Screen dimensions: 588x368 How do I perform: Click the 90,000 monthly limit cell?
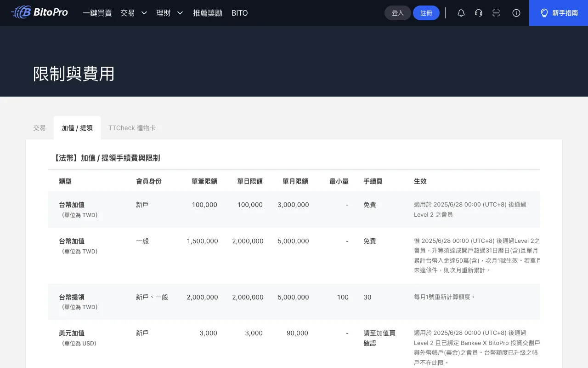point(297,333)
